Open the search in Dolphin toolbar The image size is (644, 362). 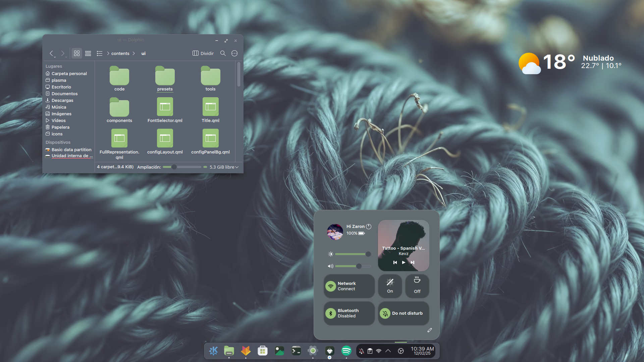[x=223, y=53]
